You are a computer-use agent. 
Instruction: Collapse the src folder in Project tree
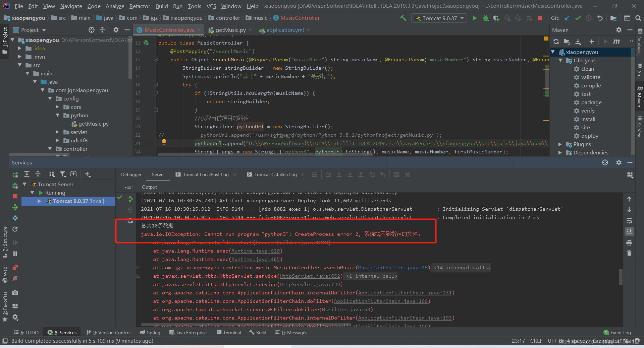click(20, 65)
